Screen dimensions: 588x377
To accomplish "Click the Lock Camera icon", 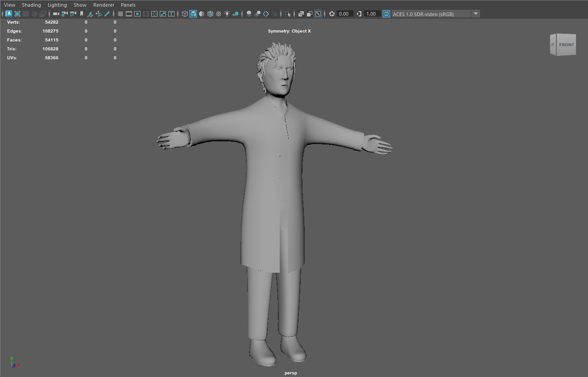I will tap(64, 14).
